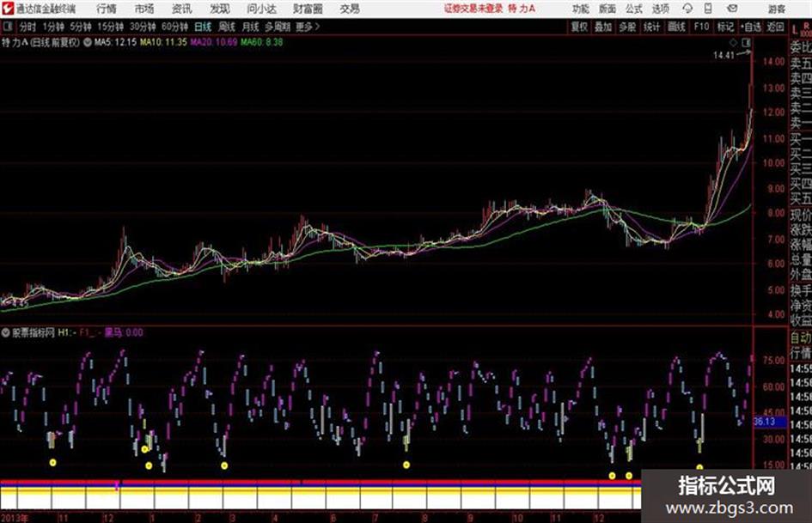The image size is (812, 523).
Task: Click the 多股 toolbar button
Action: coord(627,27)
